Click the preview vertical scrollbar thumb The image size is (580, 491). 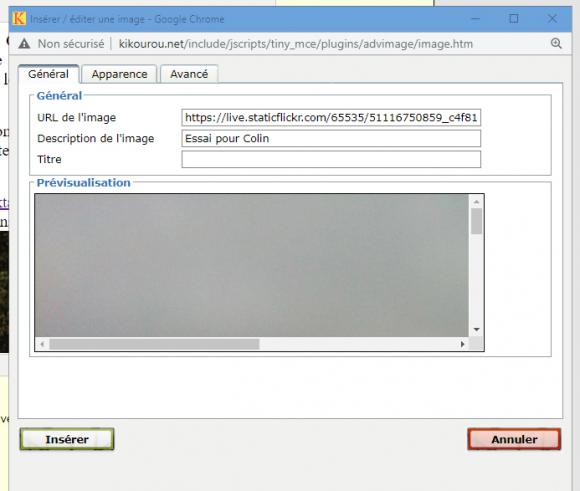pyautogui.click(x=476, y=221)
